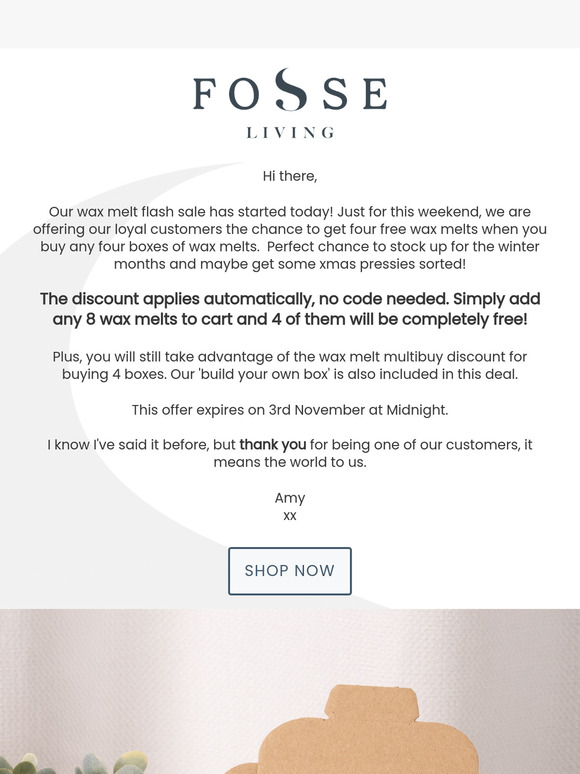Open the SHOP NOW button
The height and width of the screenshot is (774, 580).
(290, 571)
